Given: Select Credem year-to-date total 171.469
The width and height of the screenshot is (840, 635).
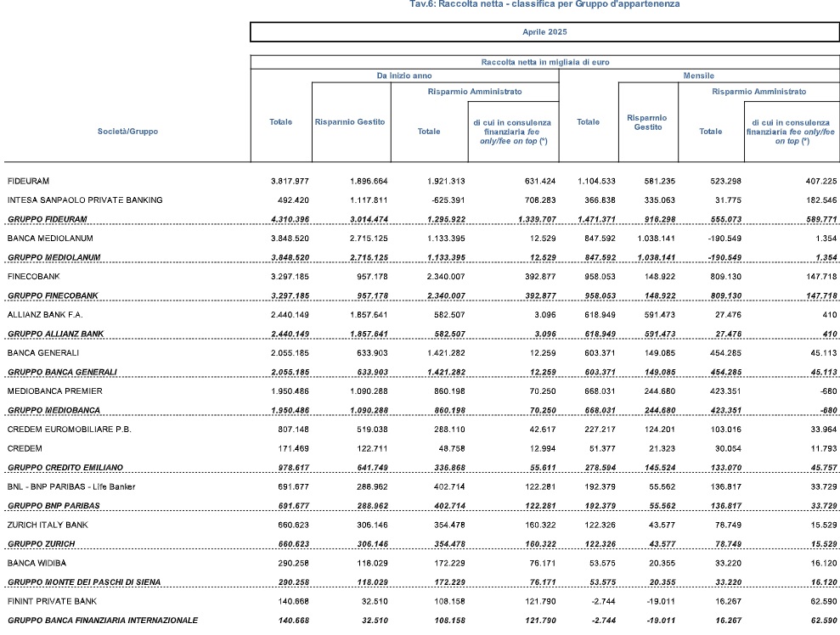Looking at the screenshot, I should pos(293,449).
